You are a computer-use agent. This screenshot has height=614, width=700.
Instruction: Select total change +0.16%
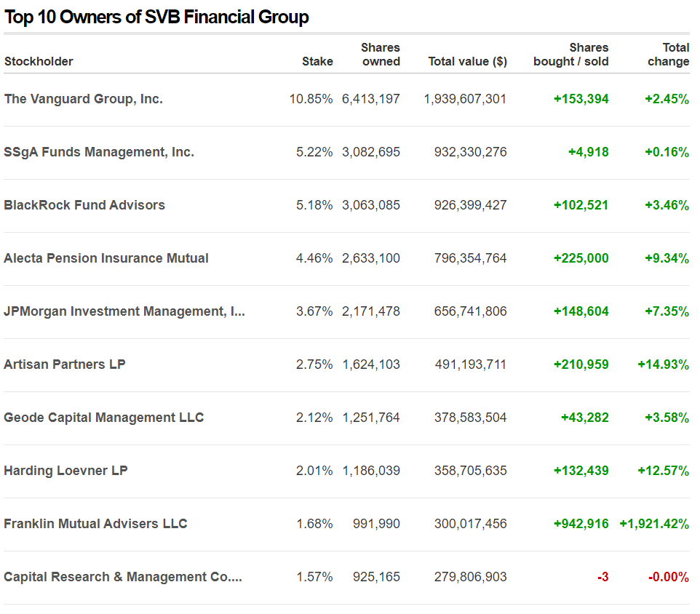coord(667,152)
